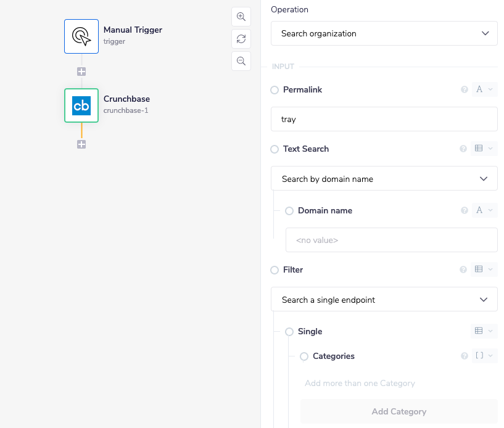Image resolution: width=504 pixels, height=428 pixels.
Task: Open the Search organization operation dropdown
Action: [x=384, y=33]
